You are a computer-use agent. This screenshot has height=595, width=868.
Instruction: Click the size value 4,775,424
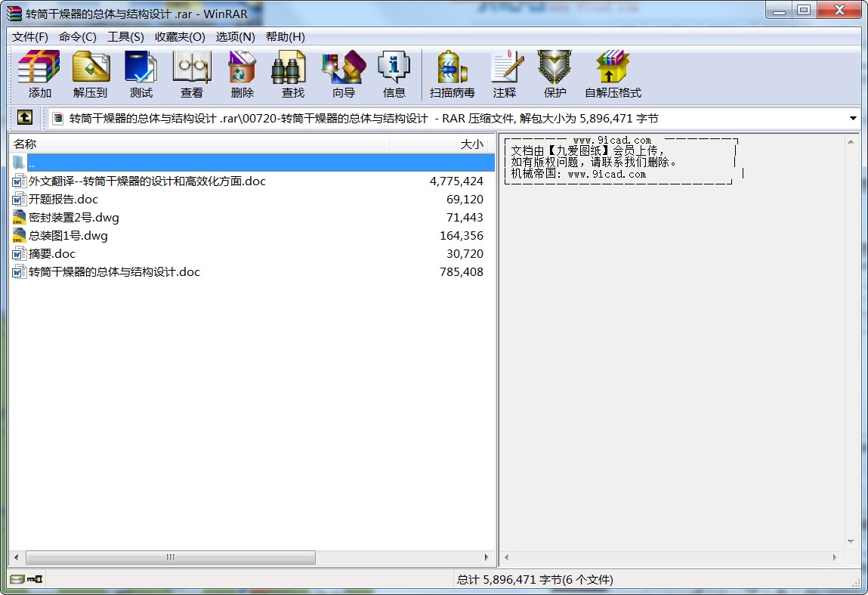coord(456,181)
